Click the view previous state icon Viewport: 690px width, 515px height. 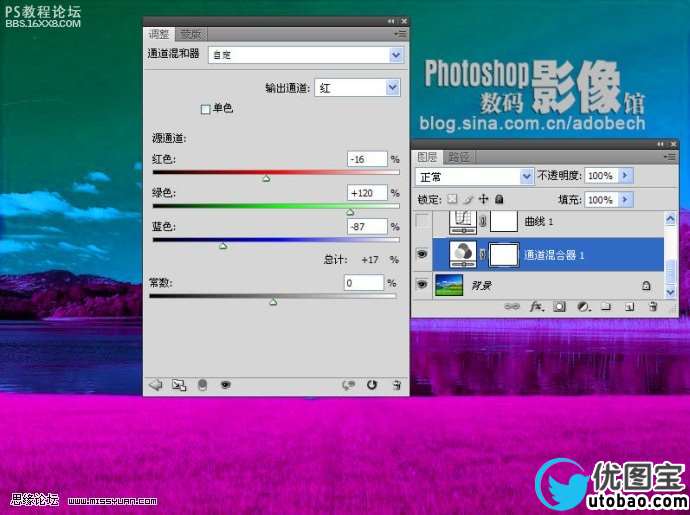349,385
